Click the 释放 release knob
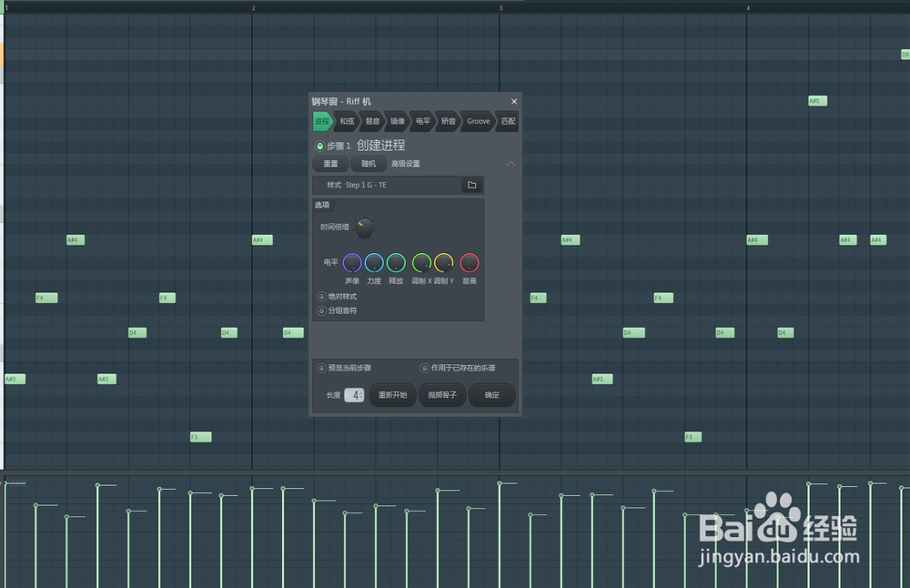The height and width of the screenshot is (588, 910). [396, 262]
